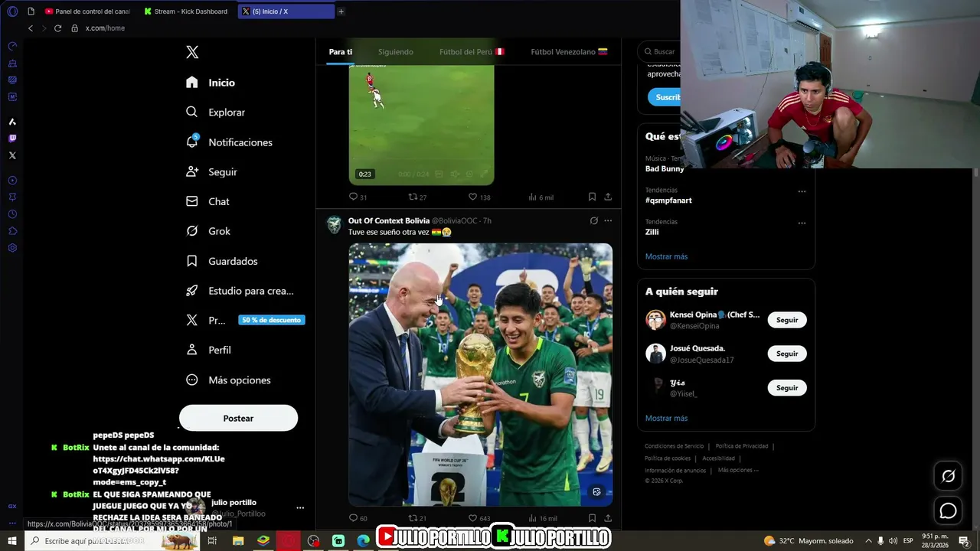Open Condiciones de Servicio link

[674, 446]
